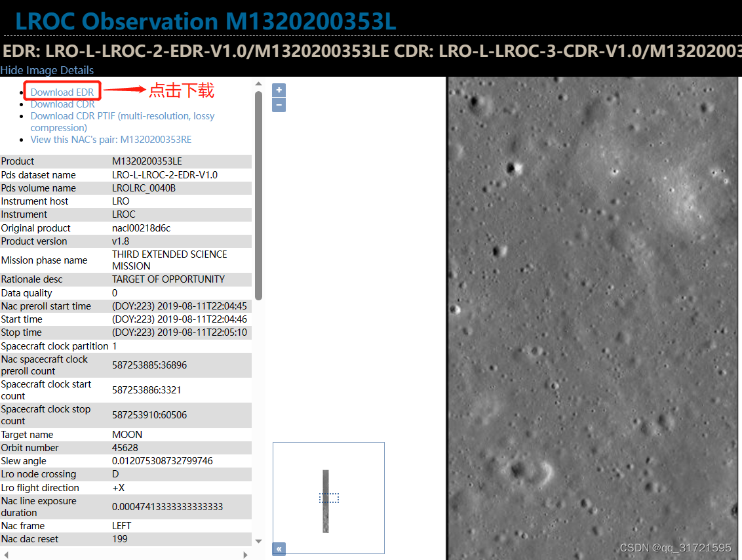Click the details panel scroll down arrow
This screenshot has height=560, width=742.
click(x=258, y=541)
